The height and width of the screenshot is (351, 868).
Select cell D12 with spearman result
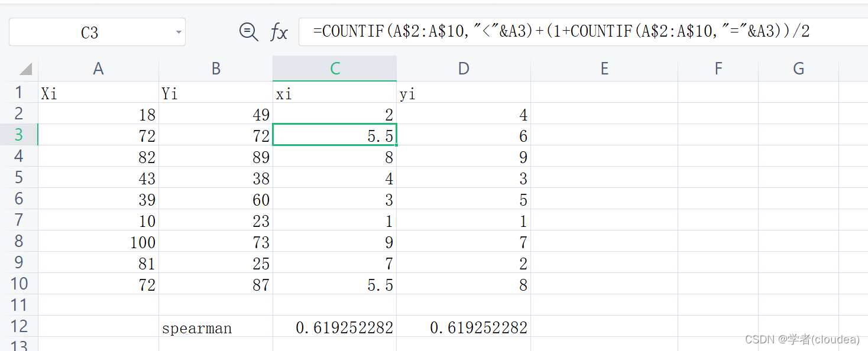(x=464, y=326)
